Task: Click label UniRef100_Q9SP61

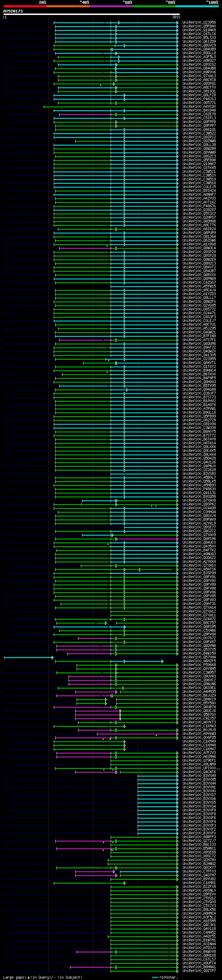Action: [x=199, y=84]
